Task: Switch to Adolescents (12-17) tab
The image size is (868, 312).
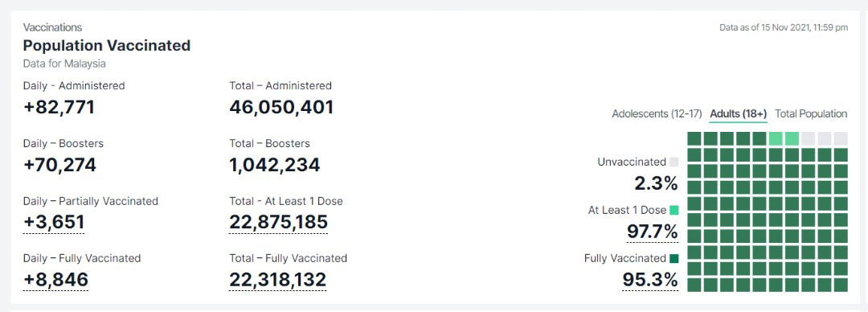Action: tap(657, 113)
